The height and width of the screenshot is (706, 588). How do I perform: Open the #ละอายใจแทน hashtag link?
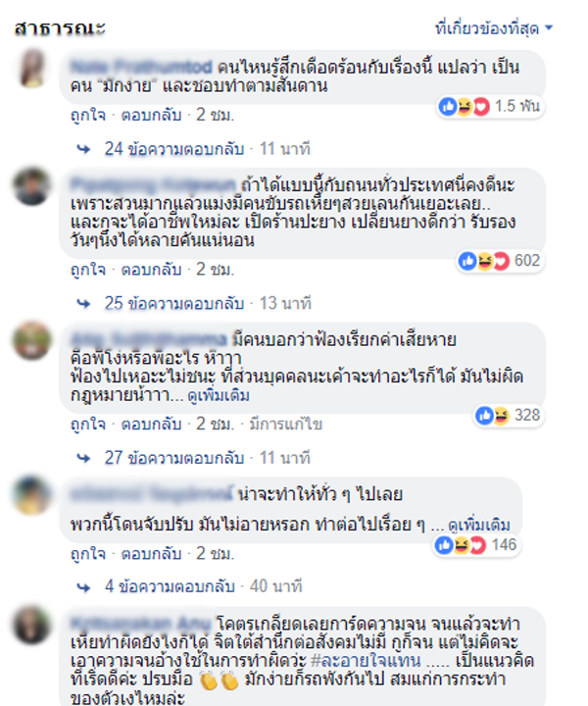tap(366, 661)
